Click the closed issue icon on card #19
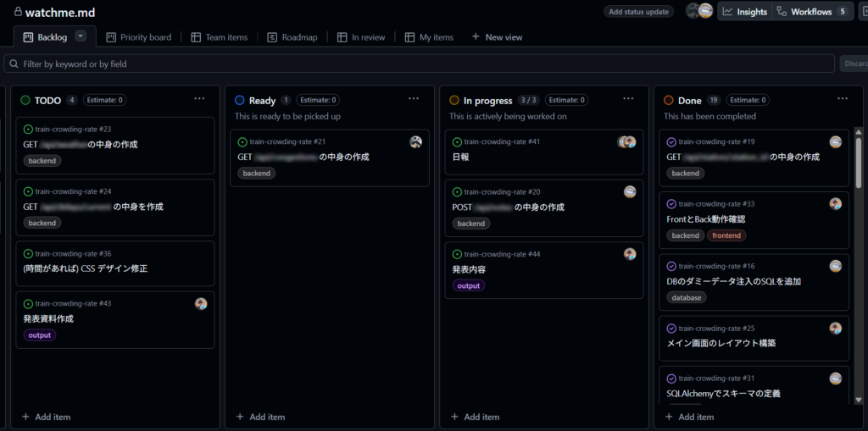Viewport: 868px width, 431px height. coord(671,142)
